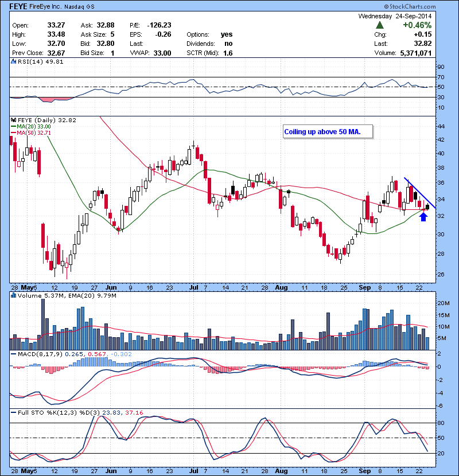This screenshot has height=476, width=459.
Task: Click the Prev Close value 32.67
Action: [x=56, y=53]
